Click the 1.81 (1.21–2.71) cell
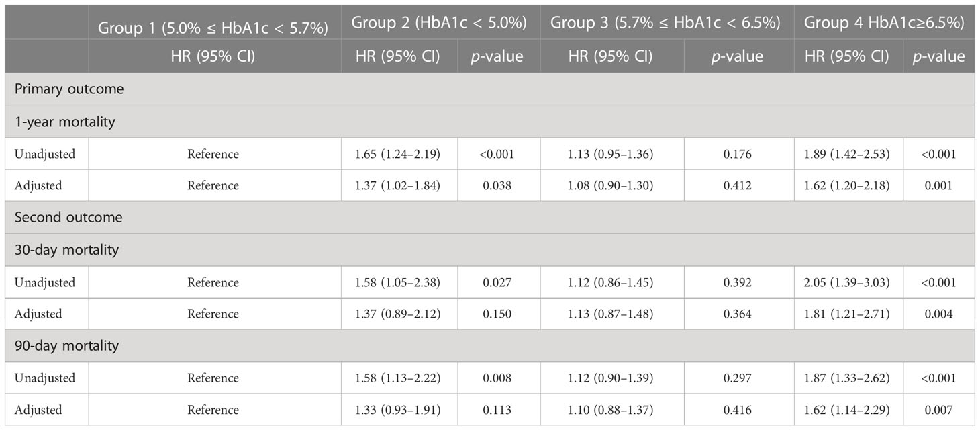The height and width of the screenshot is (430, 980). point(848,314)
